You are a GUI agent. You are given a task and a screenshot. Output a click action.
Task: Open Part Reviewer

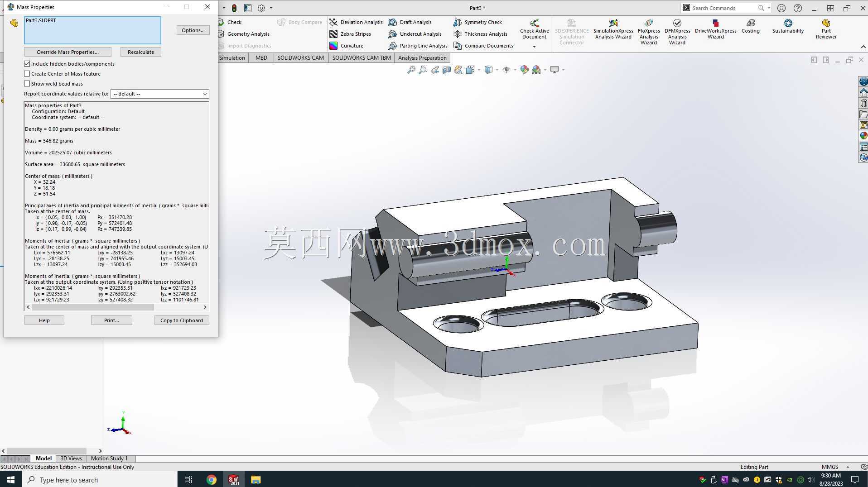(826, 30)
